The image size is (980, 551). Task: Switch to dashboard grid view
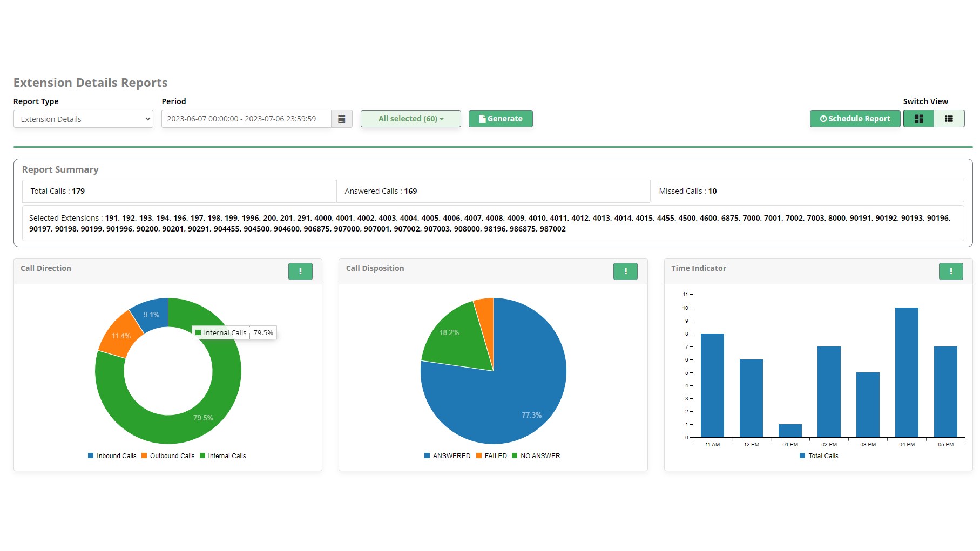[x=918, y=119]
